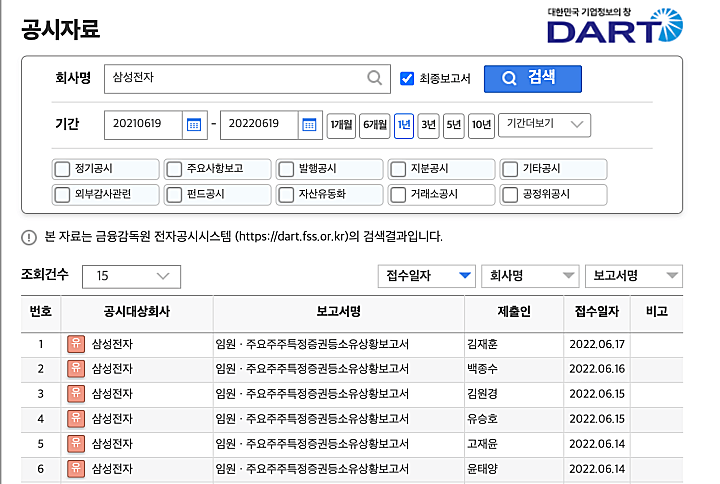Open row 2 report submitted by 백종수
Screen dimensions: 720x484
(312, 369)
